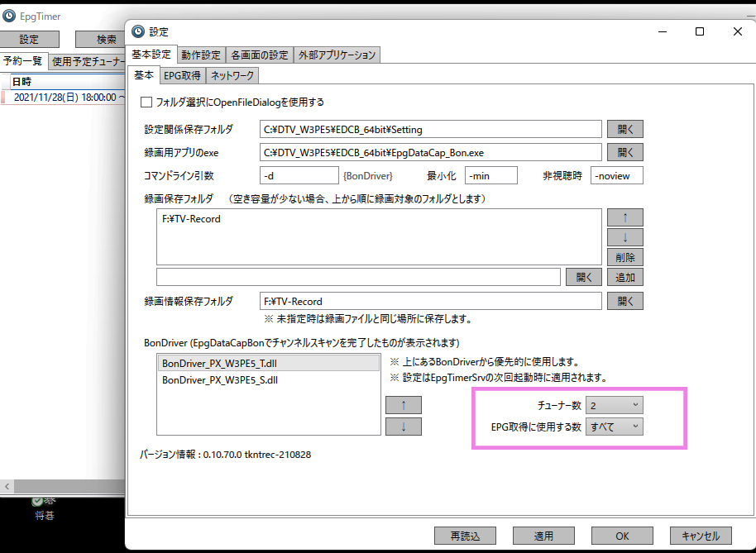Open the EPG取得に使用する数 dropdown

tap(615, 427)
